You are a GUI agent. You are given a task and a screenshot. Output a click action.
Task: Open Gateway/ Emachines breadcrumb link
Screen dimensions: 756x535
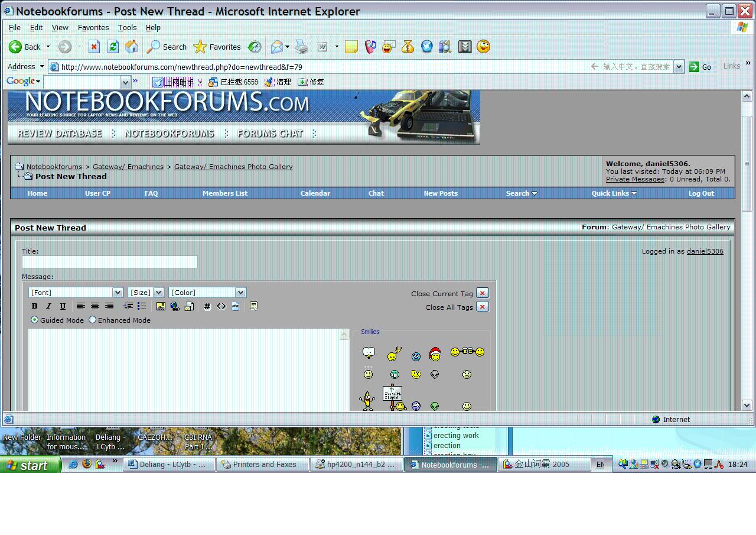(x=128, y=167)
